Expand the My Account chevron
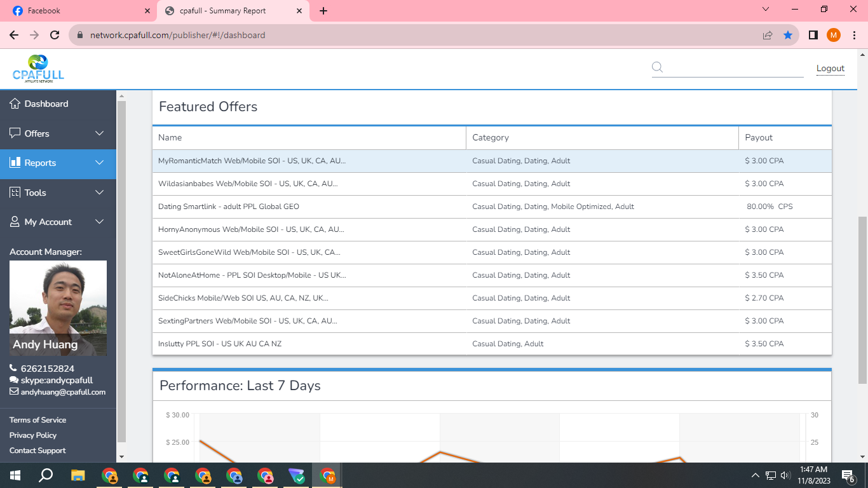868x488 pixels. 99,222
